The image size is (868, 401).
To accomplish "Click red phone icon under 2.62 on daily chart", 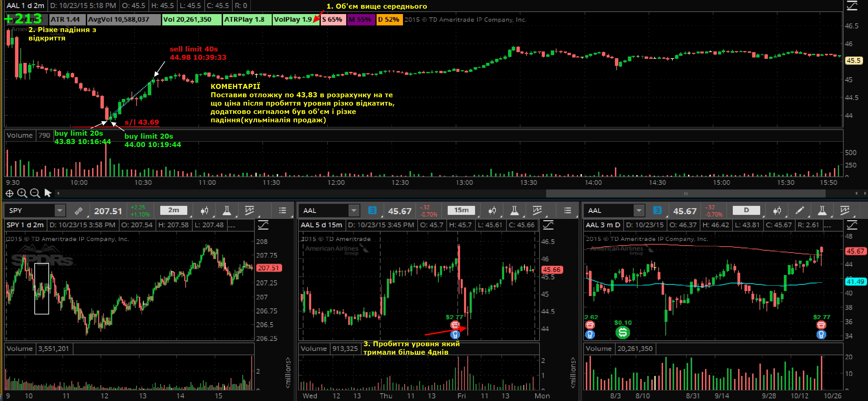I will click(590, 325).
